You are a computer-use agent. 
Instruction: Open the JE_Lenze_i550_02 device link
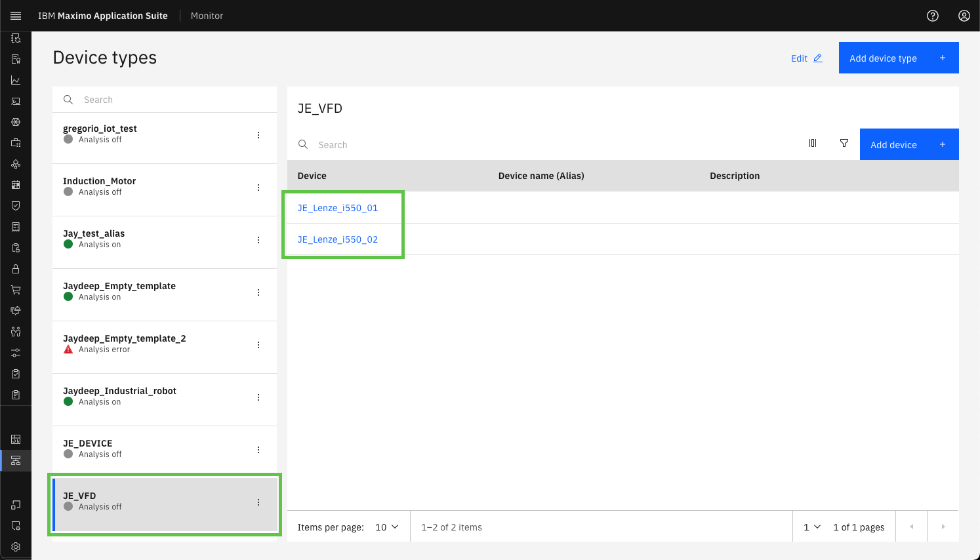tap(338, 239)
